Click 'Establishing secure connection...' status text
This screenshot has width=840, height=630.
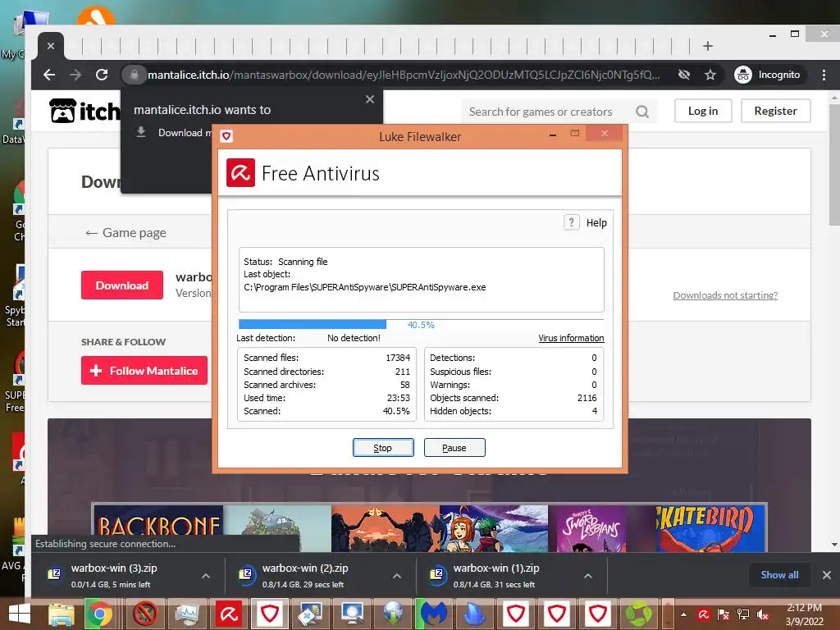coord(106,544)
